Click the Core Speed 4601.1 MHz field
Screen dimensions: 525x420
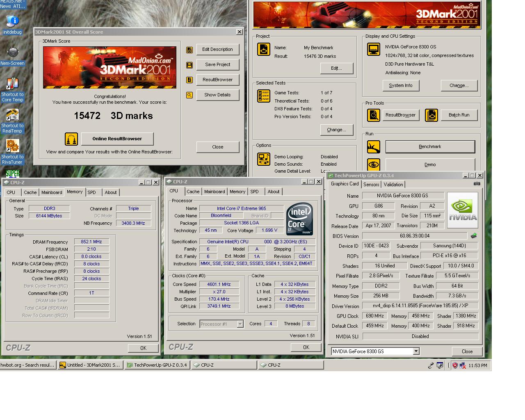pyautogui.click(x=219, y=284)
